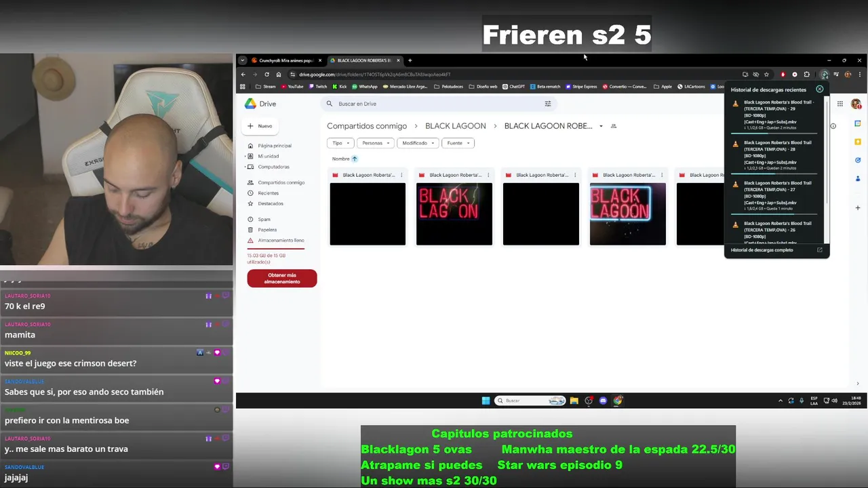Go back in browser history
Image resolution: width=868 pixels, height=488 pixels.
pyautogui.click(x=243, y=75)
